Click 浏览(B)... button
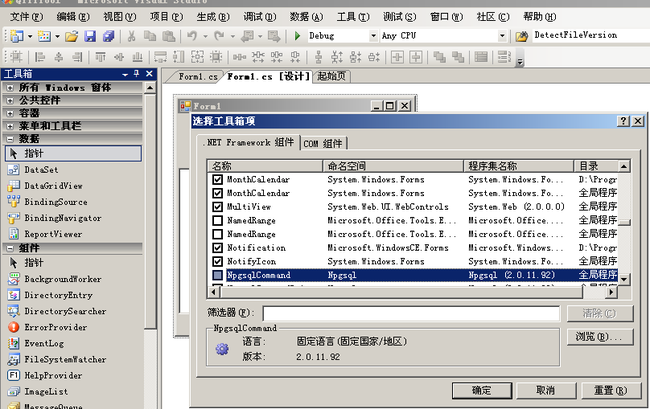Viewport: 650px width, 409px height. pos(599,337)
